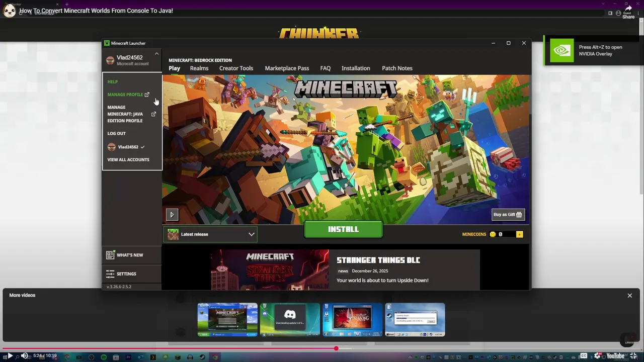Click the green INSTALL button

tap(343, 229)
